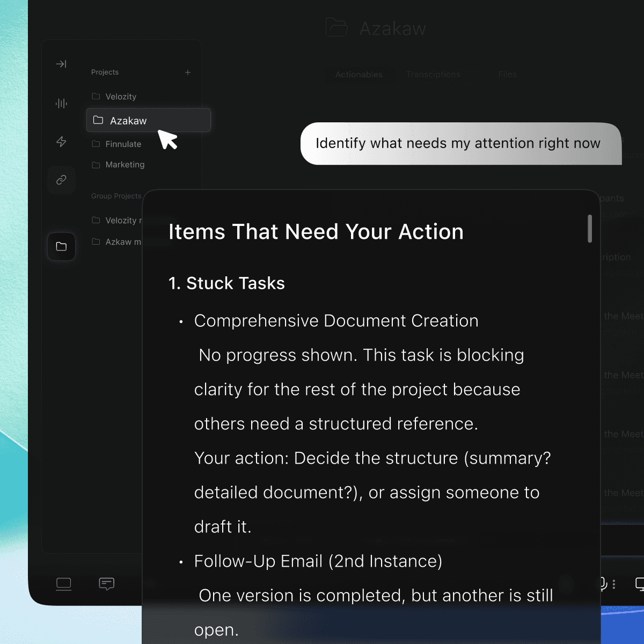Select the link icon in the left rail
The height and width of the screenshot is (644, 644).
62,180
